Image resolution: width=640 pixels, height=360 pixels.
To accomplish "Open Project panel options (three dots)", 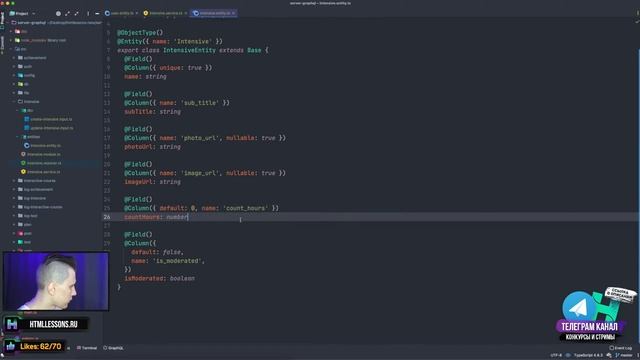I will (x=88, y=13).
